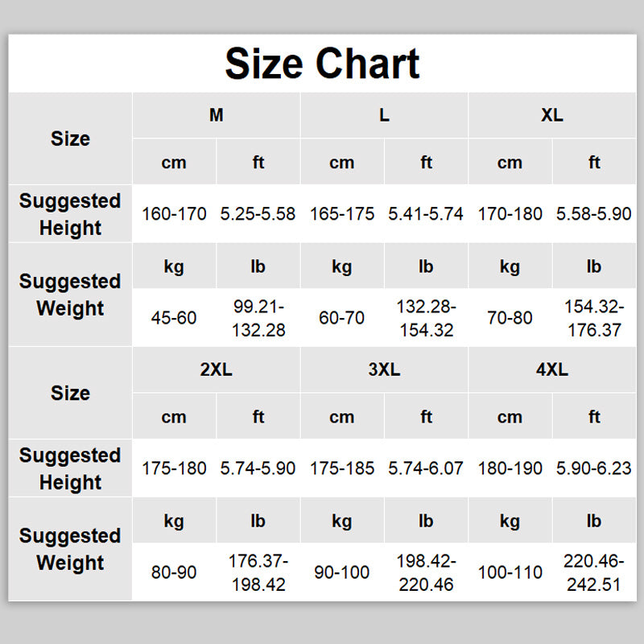Click the 176.37-198.42 lb weight cell
The height and width of the screenshot is (644, 644).
click(258, 572)
